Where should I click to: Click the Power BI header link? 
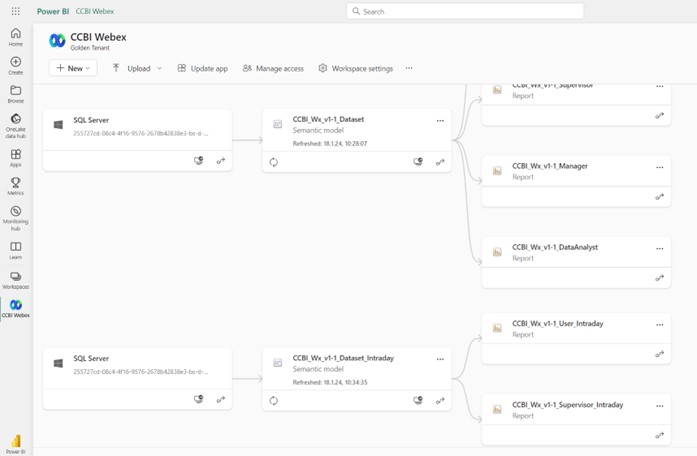point(53,12)
